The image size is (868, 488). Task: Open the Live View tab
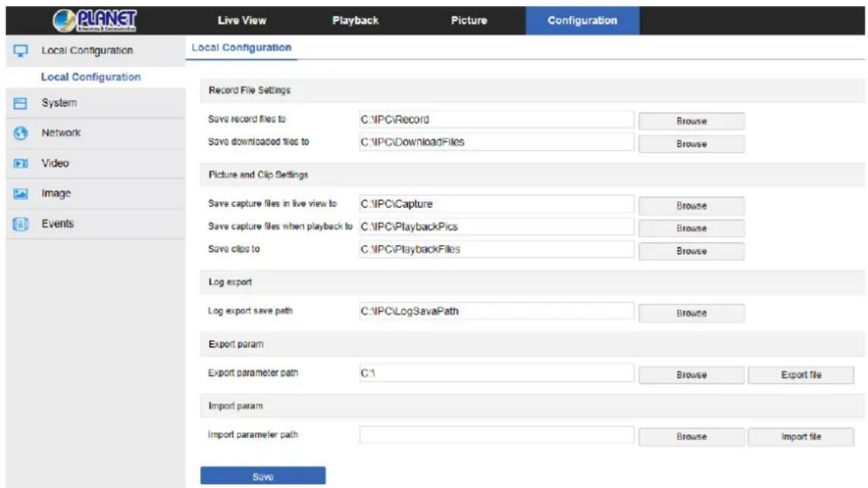point(242,20)
